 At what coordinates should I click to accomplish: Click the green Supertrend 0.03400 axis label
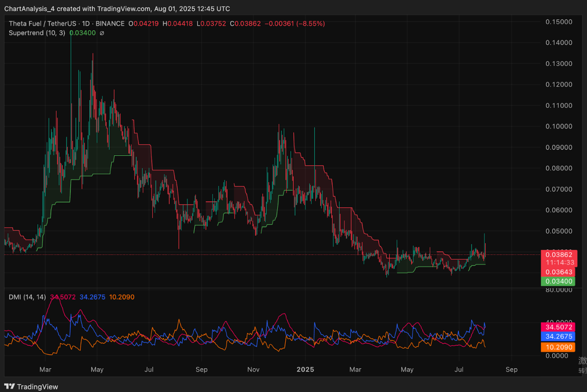(x=559, y=281)
